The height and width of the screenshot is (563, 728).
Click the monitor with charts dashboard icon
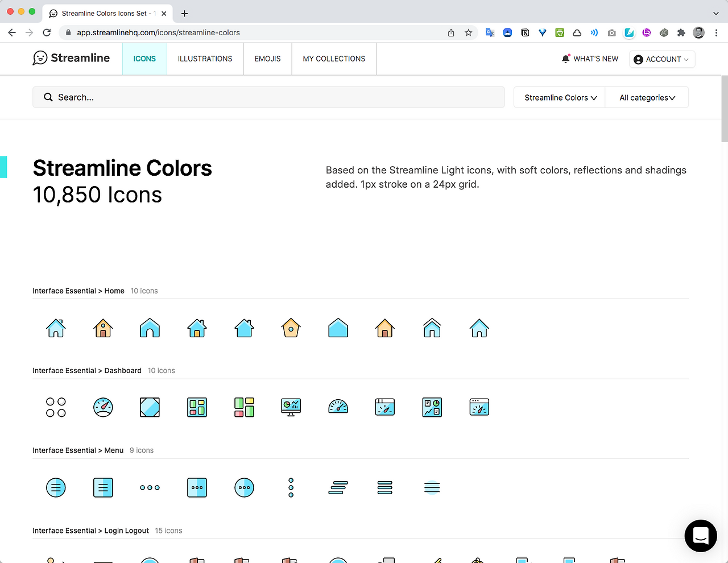(291, 407)
